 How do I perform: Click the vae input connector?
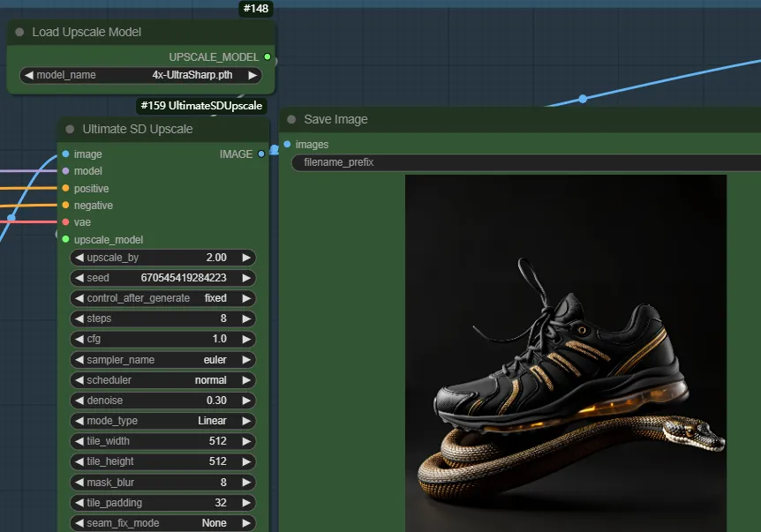[65, 222]
